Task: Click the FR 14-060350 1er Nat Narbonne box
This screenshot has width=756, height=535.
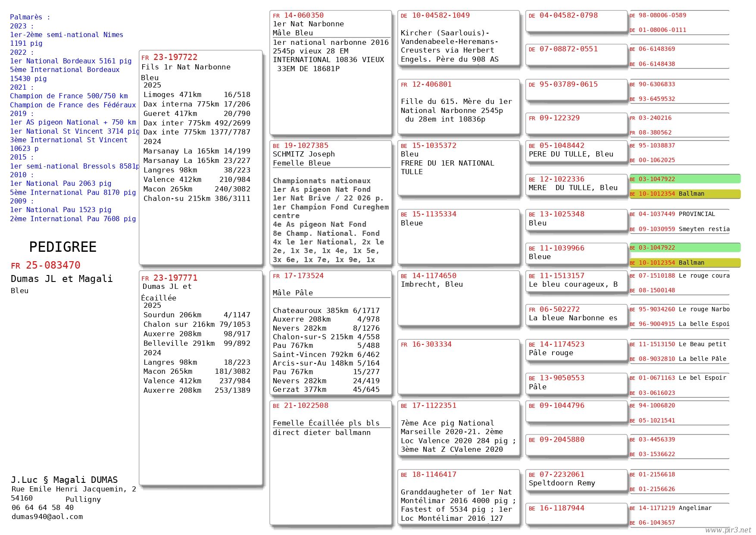Action: [330, 72]
